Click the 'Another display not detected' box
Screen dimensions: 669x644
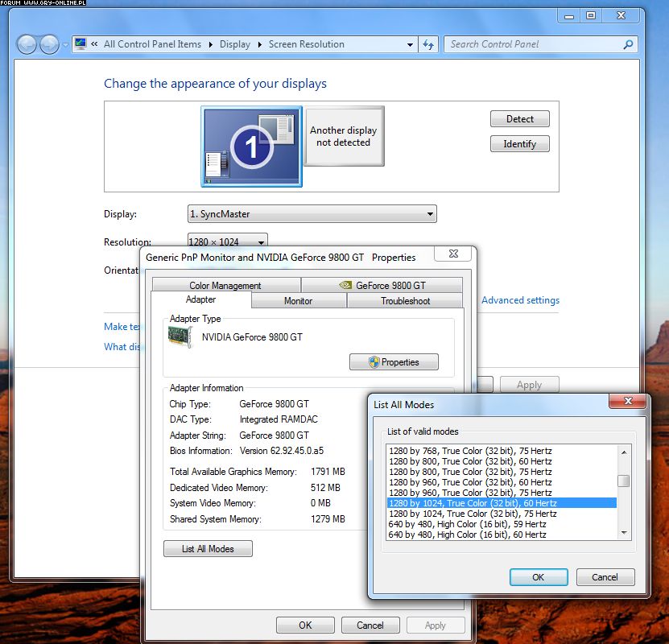[344, 136]
